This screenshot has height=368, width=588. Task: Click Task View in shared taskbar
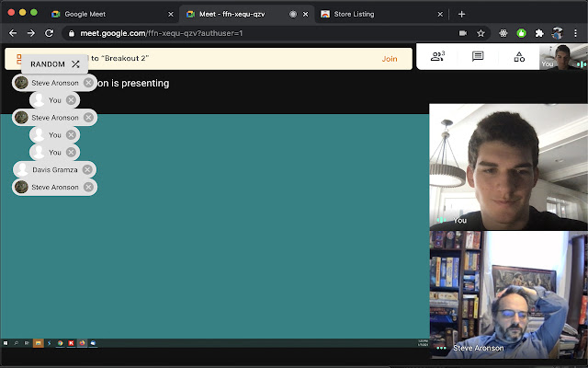[x=27, y=343]
